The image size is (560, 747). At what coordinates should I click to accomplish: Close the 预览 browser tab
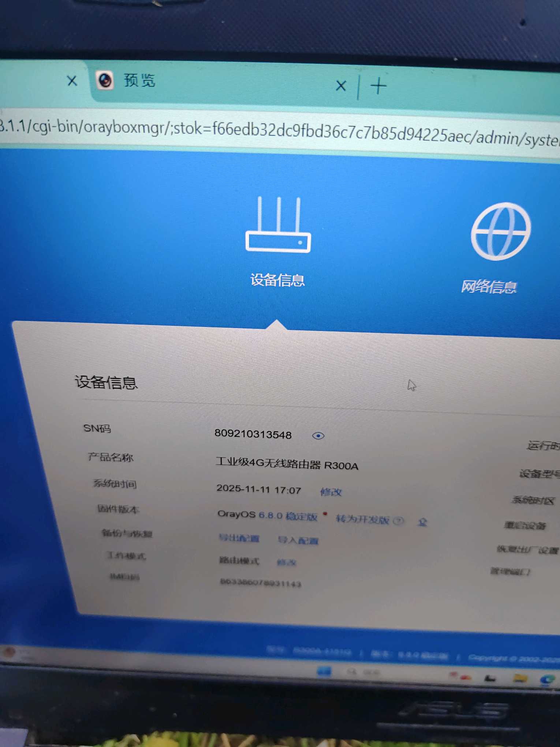tap(341, 86)
